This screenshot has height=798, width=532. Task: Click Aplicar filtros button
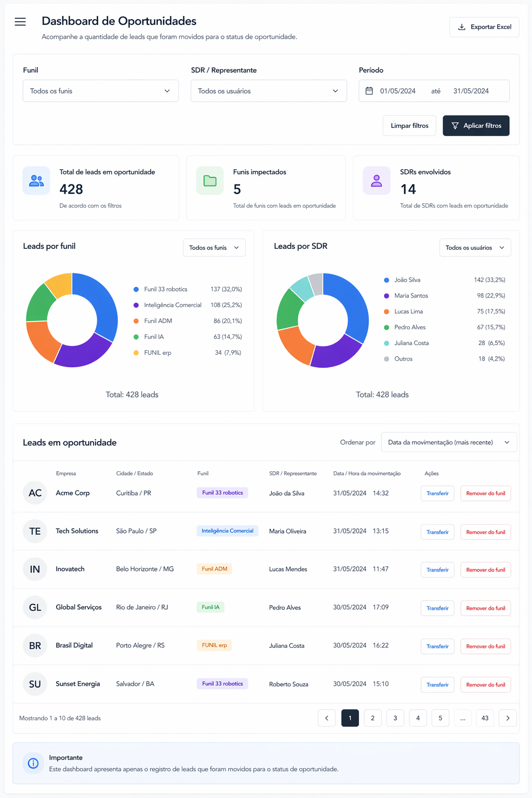476,126
